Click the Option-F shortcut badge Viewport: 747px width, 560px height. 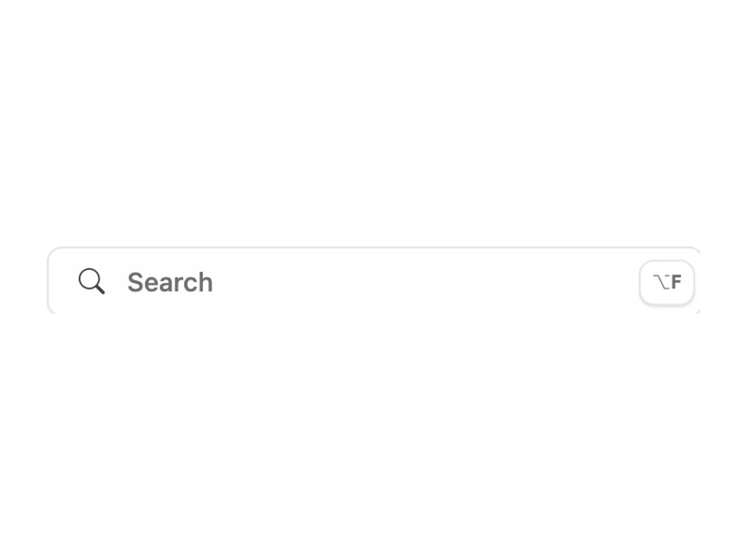667,282
